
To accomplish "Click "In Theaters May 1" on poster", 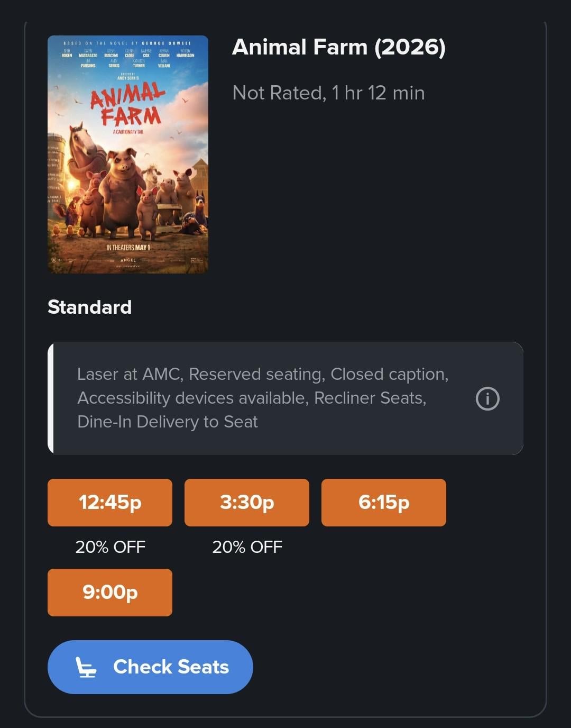I will click(x=128, y=248).
